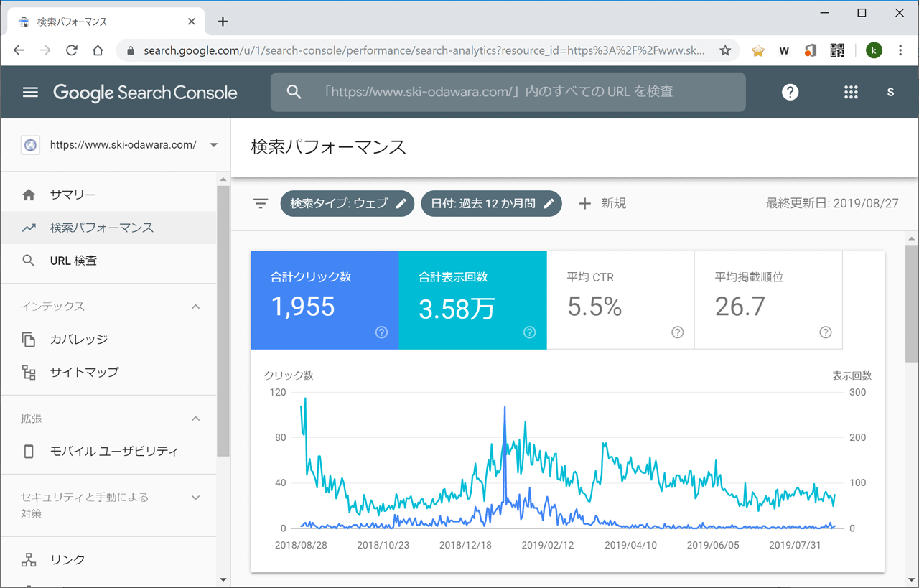
Task: Open help icon on 平均掲載順位 card
Action: 826,332
